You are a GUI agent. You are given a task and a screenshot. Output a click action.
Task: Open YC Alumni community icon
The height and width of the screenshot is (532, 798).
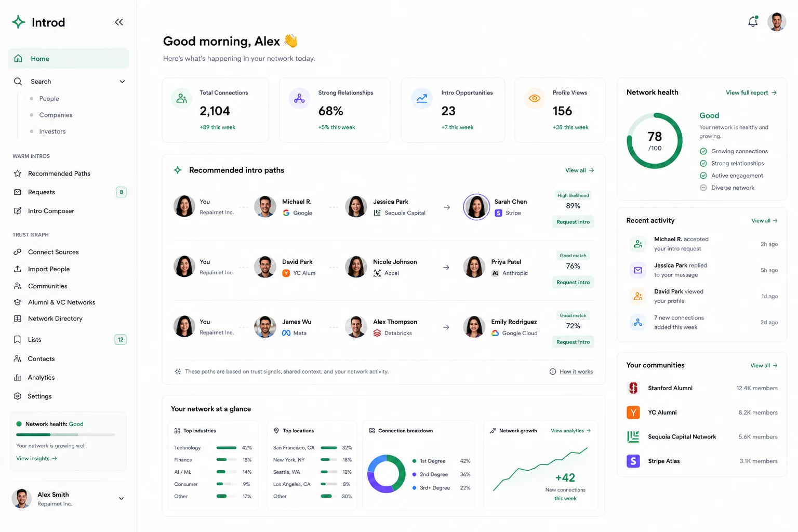tap(633, 413)
